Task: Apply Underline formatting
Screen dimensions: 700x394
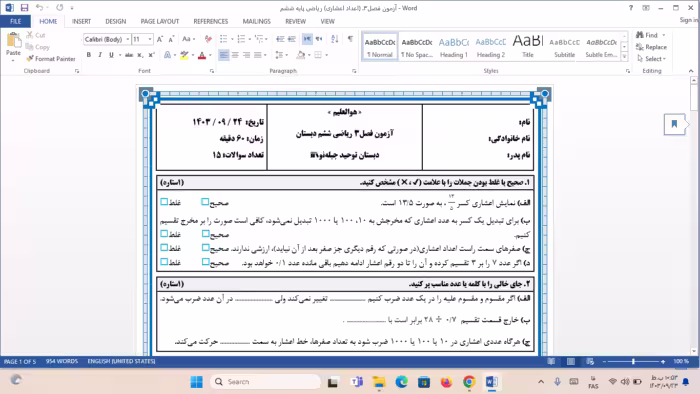Action: click(x=111, y=55)
